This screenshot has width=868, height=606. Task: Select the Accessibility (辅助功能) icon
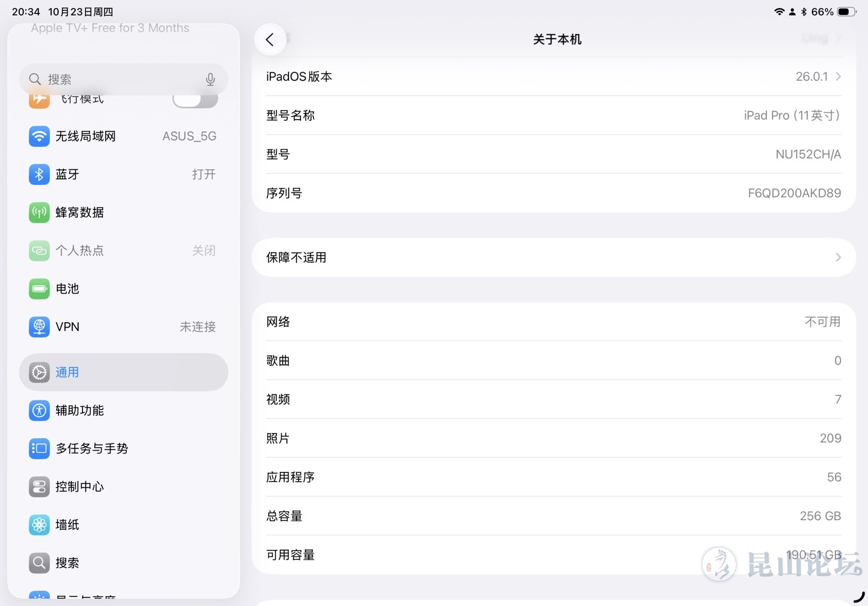tap(39, 411)
